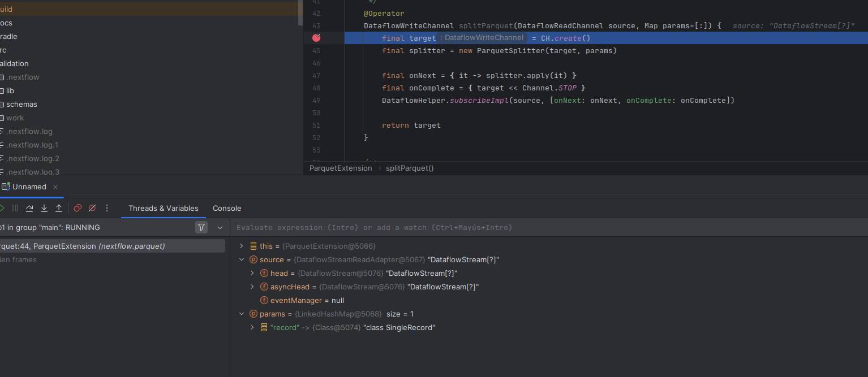Image resolution: width=868 pixels, height=377 pixels.
Task: Step over the current line
Action: coord(29,208)
